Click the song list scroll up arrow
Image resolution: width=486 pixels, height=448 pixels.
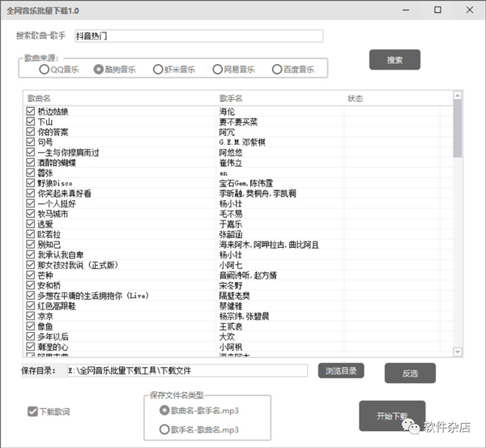coord(458,96)
